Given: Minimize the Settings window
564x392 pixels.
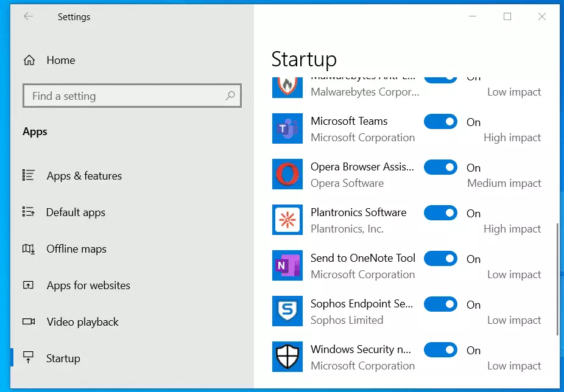Looking at the screenshot, I should pyautogui.click(x=473, y=16).
